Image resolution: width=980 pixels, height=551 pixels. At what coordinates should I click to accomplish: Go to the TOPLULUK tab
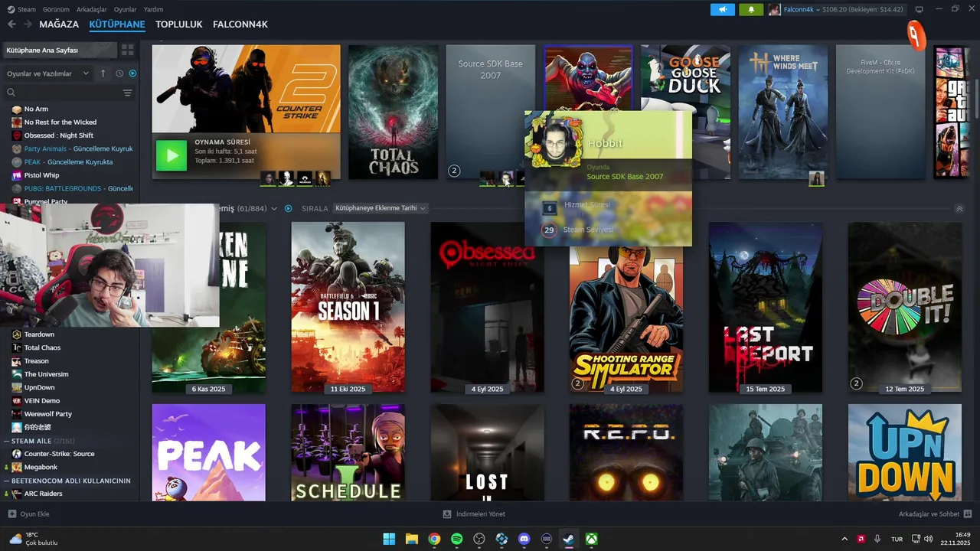pos(179,24)
